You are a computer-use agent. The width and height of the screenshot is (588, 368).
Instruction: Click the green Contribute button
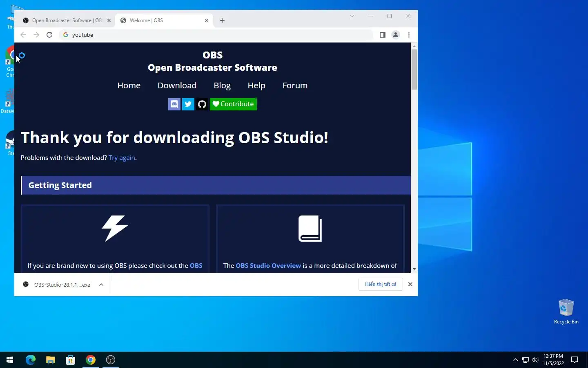[233, 104]
